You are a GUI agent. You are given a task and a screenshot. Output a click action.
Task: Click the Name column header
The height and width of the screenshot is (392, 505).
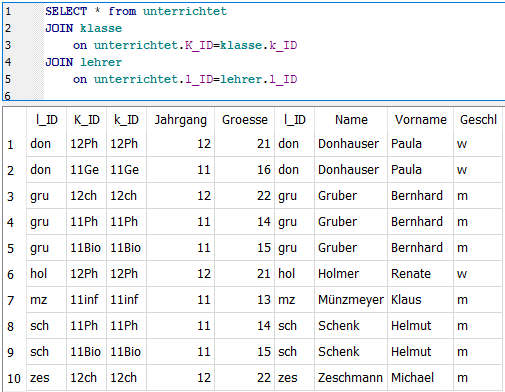(x=351, y=120)
